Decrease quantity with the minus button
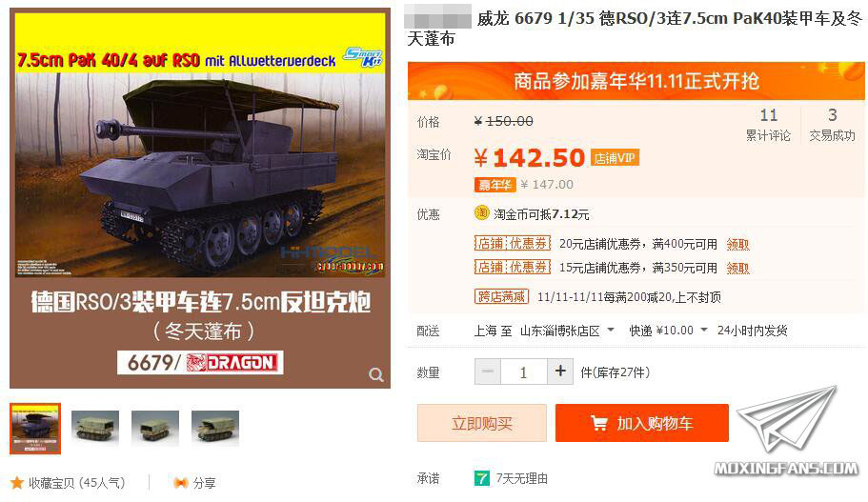Image resolution: width=868 pixels, height=502 pixels. pos(488,371)
